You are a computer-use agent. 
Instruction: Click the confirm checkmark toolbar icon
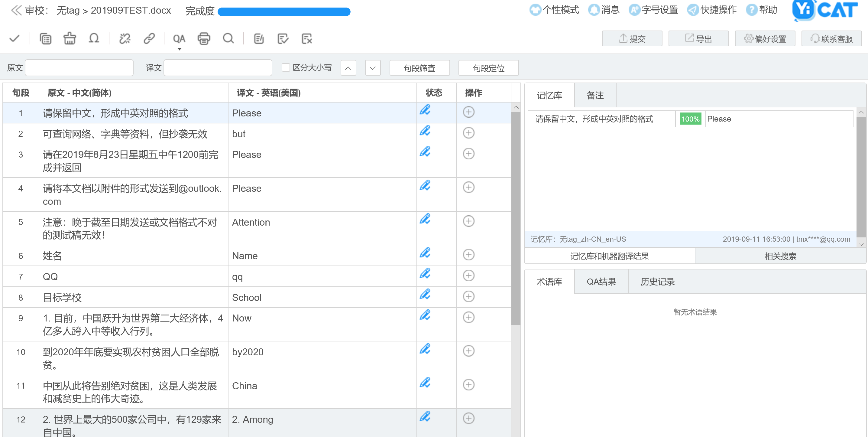15,38
